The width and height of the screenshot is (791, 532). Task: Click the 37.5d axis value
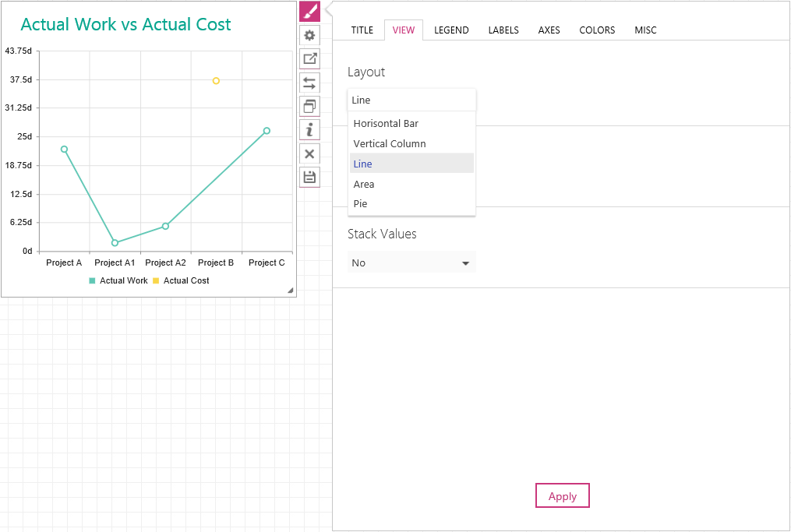pos(21,79)
